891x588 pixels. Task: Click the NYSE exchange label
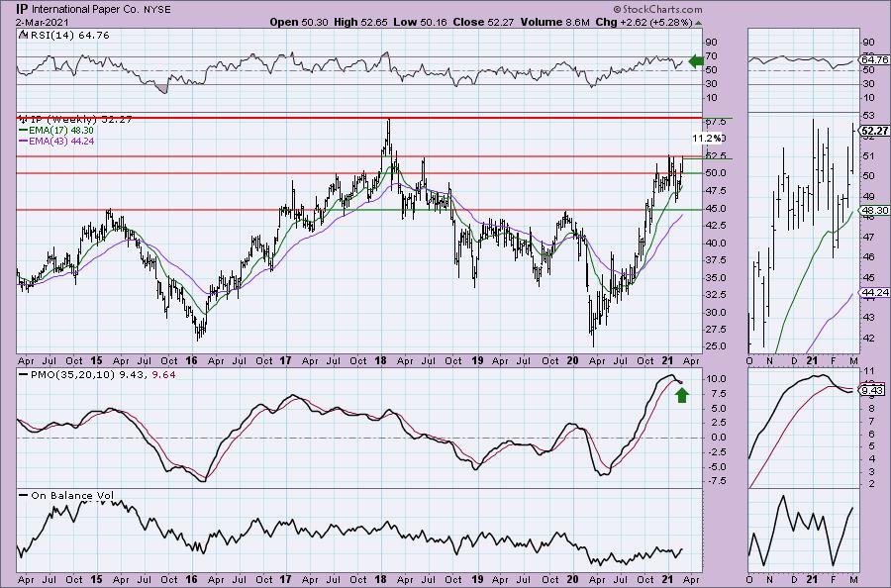click(156, 10)
